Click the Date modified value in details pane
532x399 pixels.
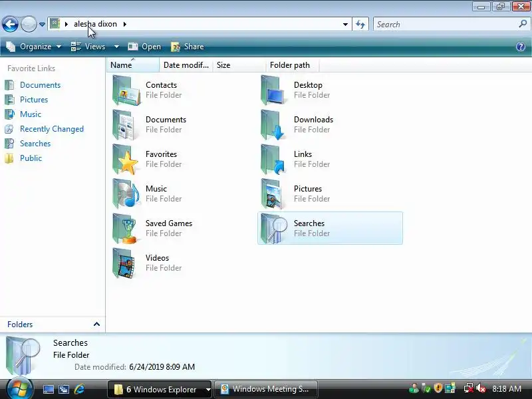162,367
